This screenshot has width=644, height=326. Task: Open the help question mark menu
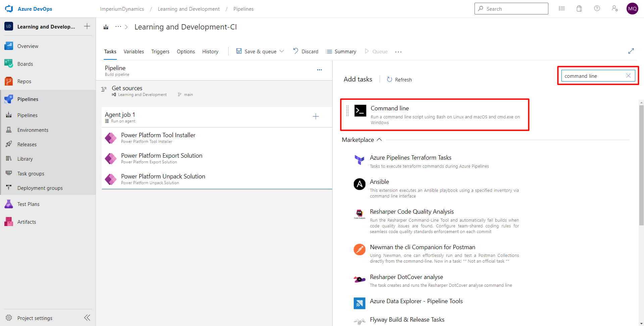coord(597,8)
